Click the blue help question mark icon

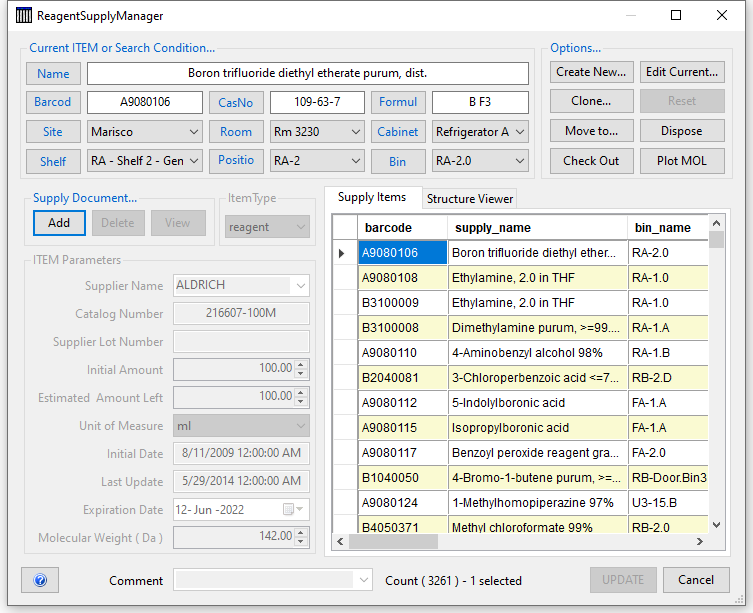[x=40, y=580]
